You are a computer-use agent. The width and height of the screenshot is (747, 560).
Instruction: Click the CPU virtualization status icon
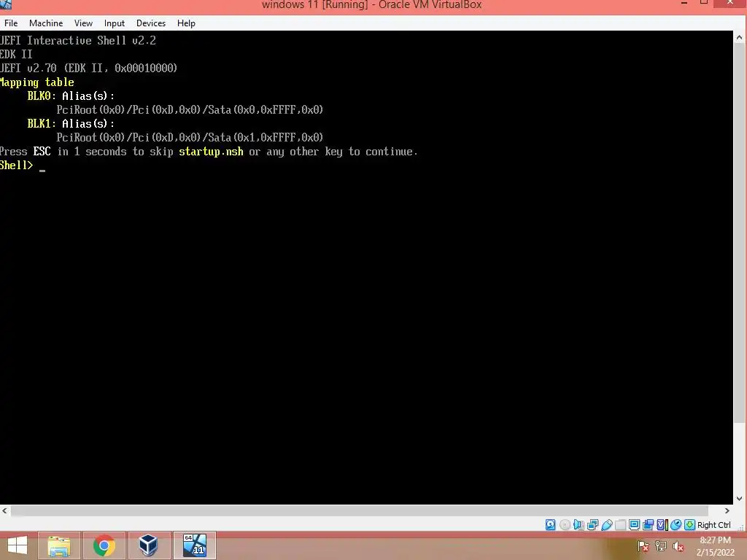[x=662, y=525]
